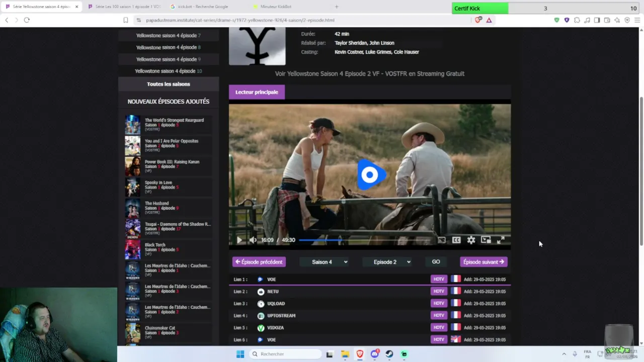Switch the video player to fullscreen
The width and height of the screenshot is (644, 362).
pyautogui.click(x=501, y=240)
